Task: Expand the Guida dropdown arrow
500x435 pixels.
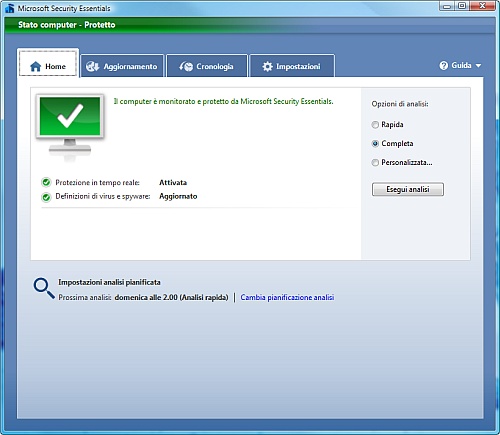Action: pos(478,66)
